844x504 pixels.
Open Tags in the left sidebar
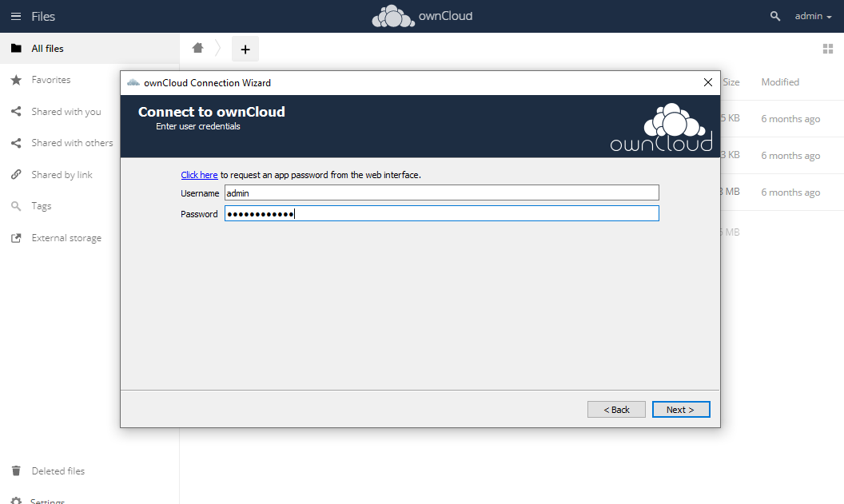pos(42,206)
